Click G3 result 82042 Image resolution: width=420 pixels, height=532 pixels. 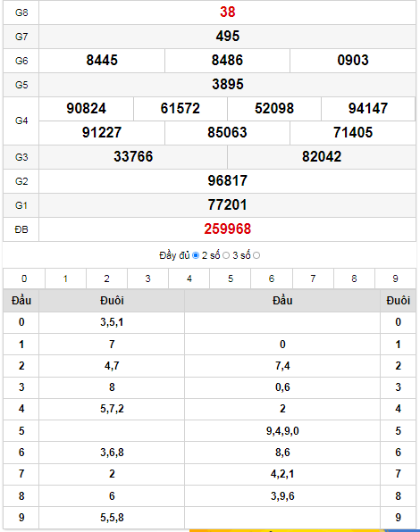[322, 157]
